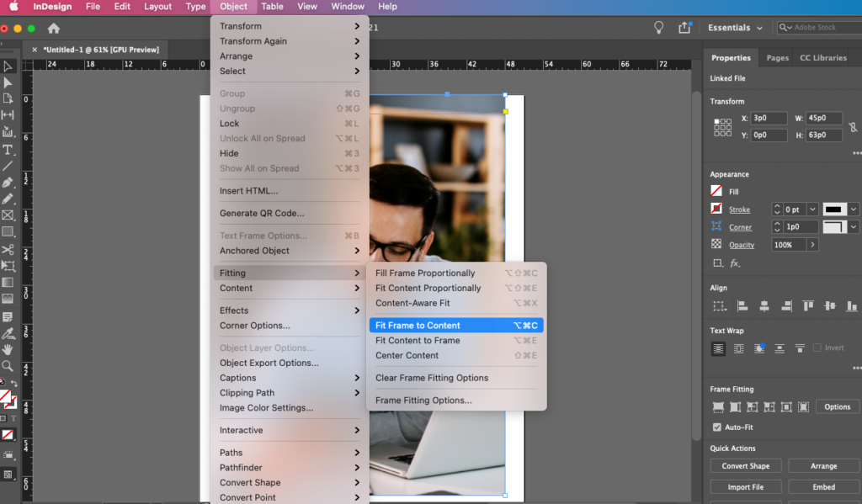This screenshot has height=504, width=862.
Task: Uncheck the Auto-Fit checkbox
Action: click(x=716, y=427)
